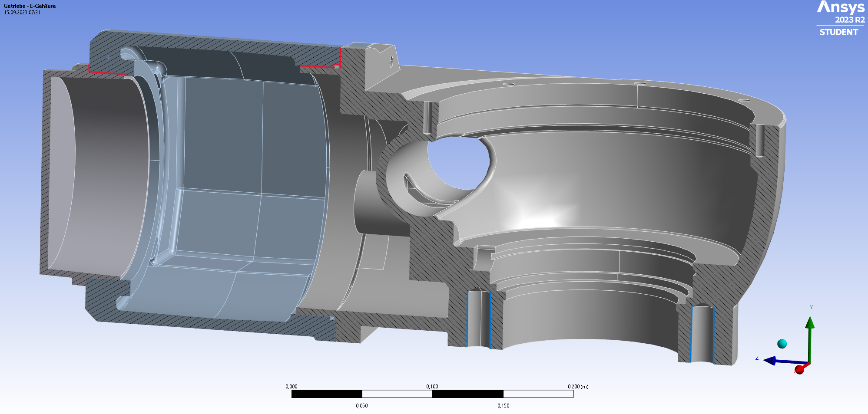Select the title text "Getriebe - E-Gehäuse"
The height and width of the screenshot is (414, 868).
pyautogui.click(x=30, y=6)
